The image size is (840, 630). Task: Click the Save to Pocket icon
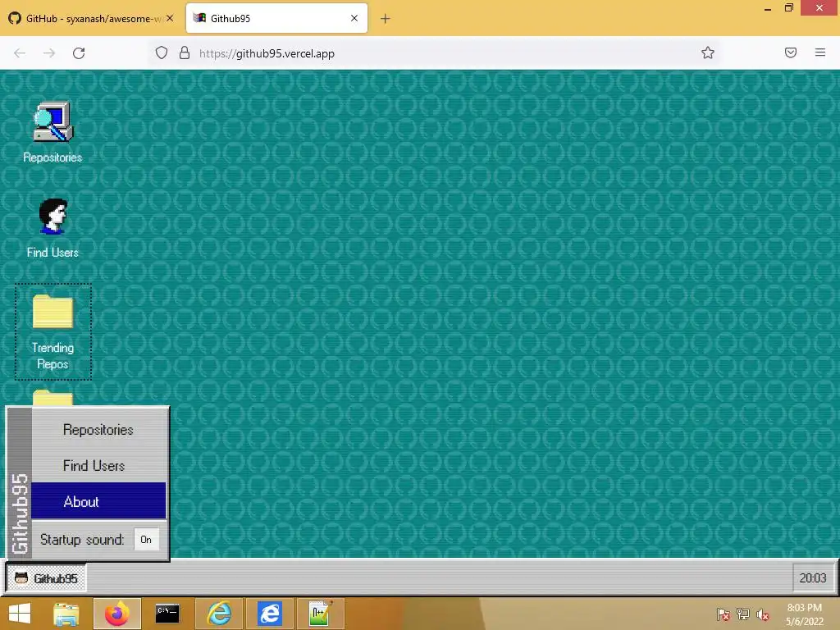pyautogui.click(x=791, y=52)
